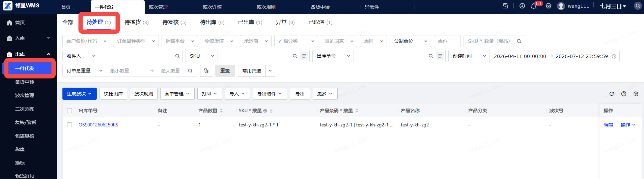644x179 pixels.
Task: Click the 出库 outbound icon in sidebar
Action: [x=9, y=54]
